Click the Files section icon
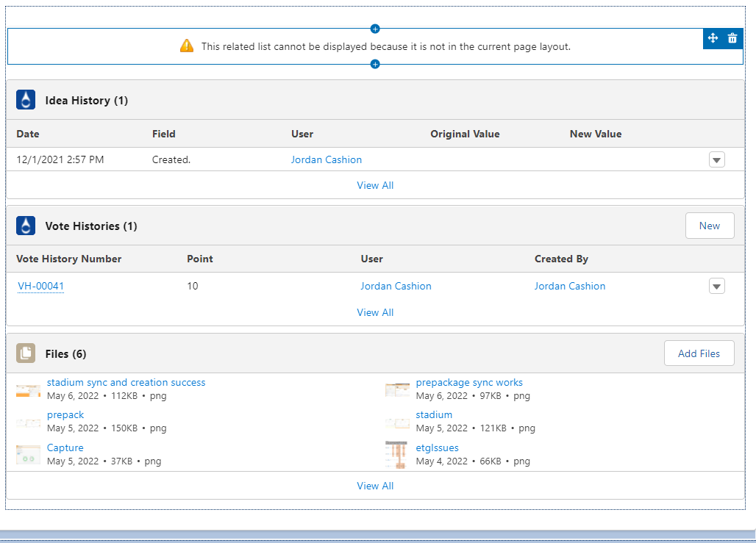 (26, 353)
